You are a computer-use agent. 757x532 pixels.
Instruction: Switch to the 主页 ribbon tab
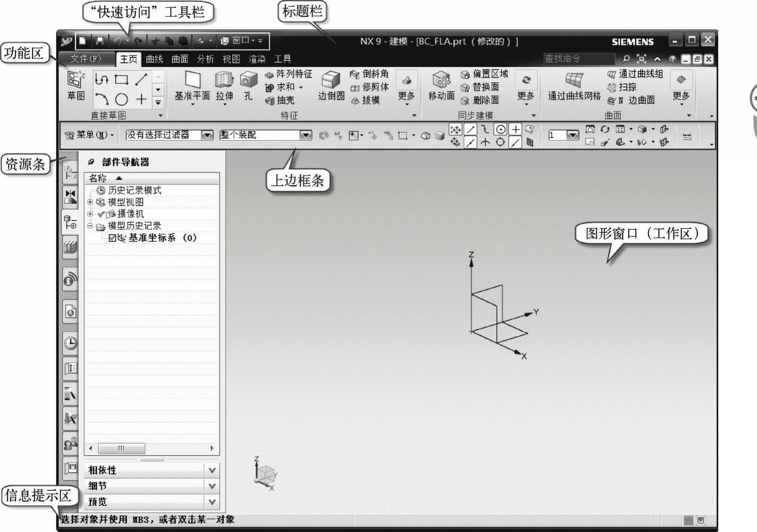(x=128, y=59)
